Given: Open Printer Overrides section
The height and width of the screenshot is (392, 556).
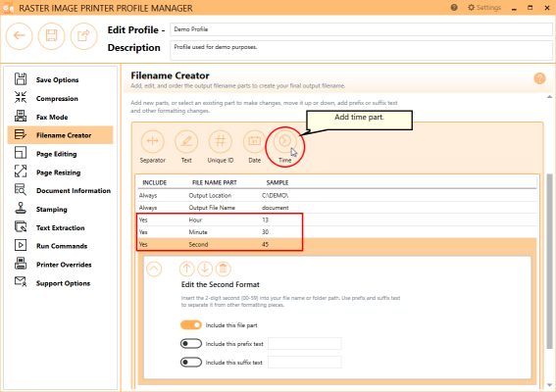Looking at the screenshot, I should [x=60, y=265].
